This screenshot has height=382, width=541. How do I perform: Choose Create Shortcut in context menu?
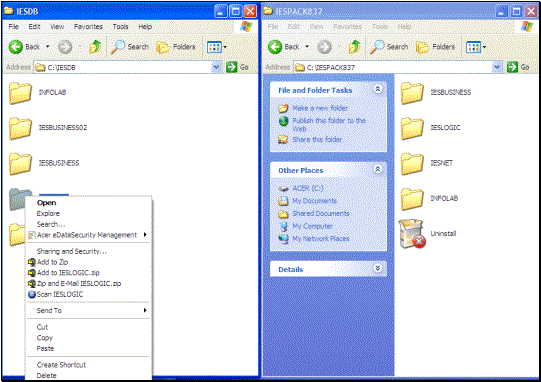pyautogui.click(x=88, y=365)
